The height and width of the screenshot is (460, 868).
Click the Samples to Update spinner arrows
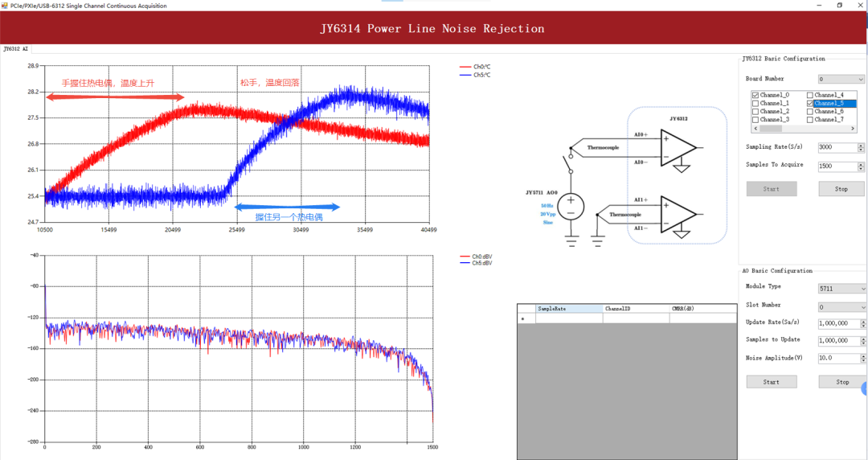point(863,341)
